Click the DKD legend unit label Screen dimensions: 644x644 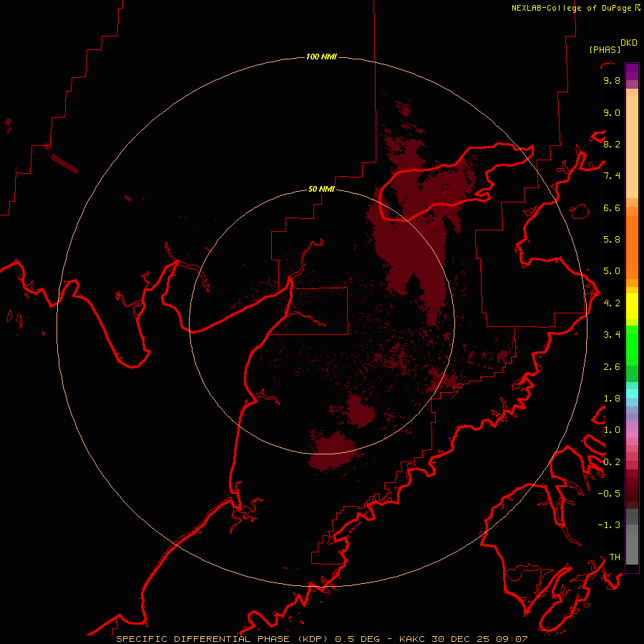tap(629, 43)
